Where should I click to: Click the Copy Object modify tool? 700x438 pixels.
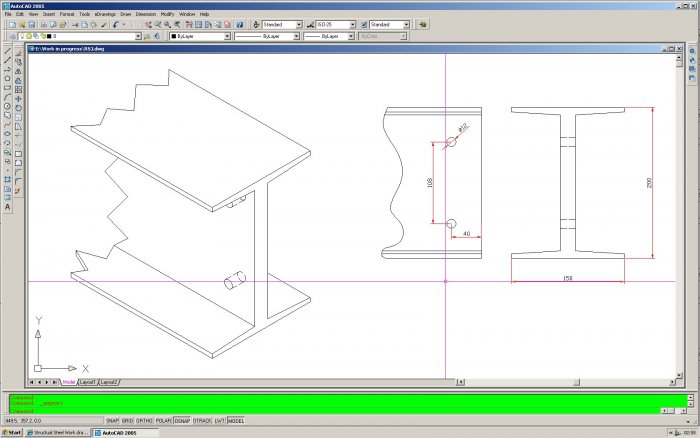18,62
